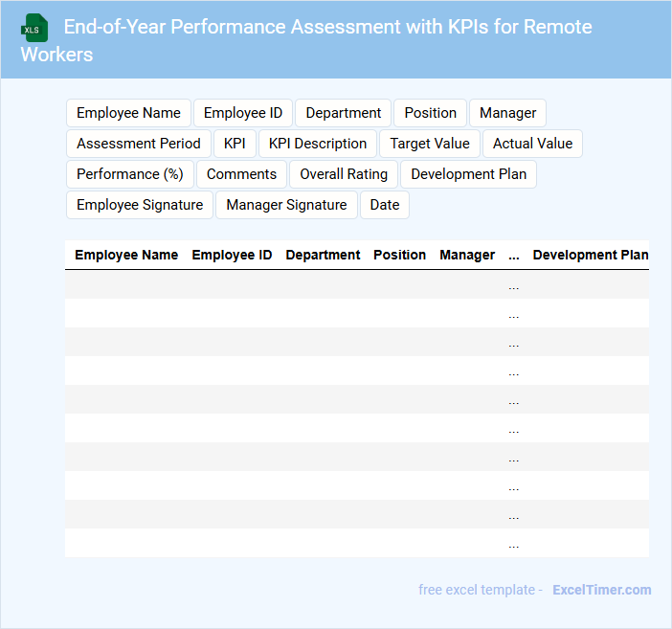Open the ExcelTimer.com link
Image resolution: width=672 pixels, height=629 pixels.
click(x=601, y=590)
